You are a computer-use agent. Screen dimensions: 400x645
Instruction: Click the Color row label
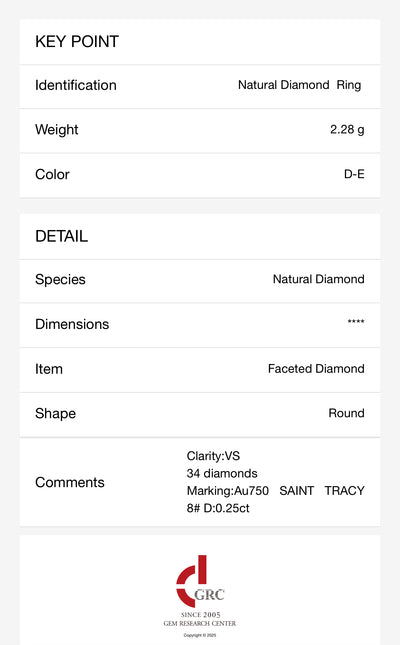52,174
